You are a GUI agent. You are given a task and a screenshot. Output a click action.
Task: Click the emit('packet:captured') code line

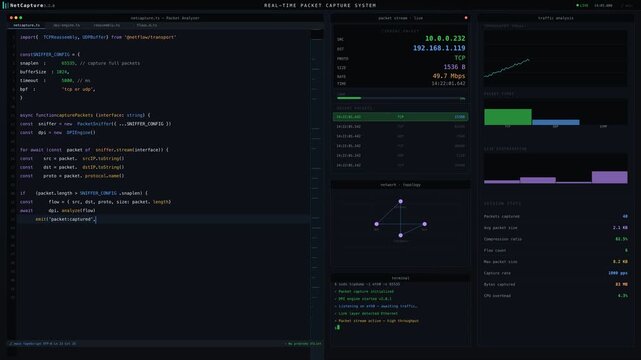(66, 219)
